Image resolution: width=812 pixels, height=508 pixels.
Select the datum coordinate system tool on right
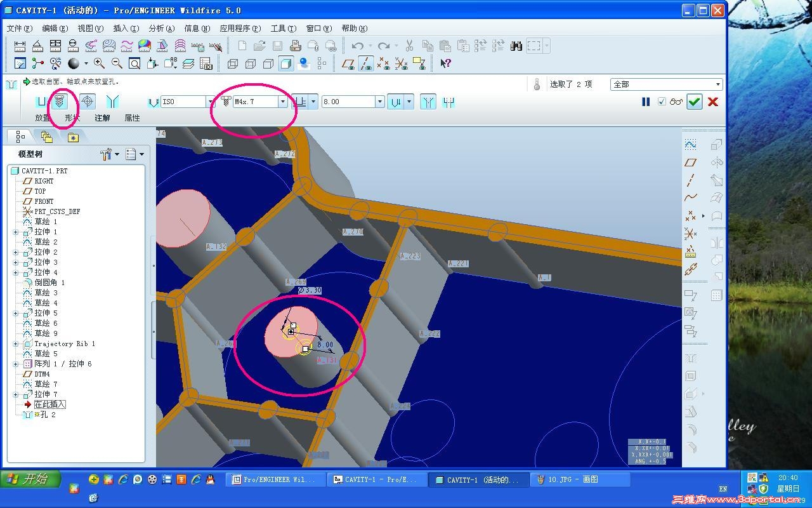click(691, 234)
